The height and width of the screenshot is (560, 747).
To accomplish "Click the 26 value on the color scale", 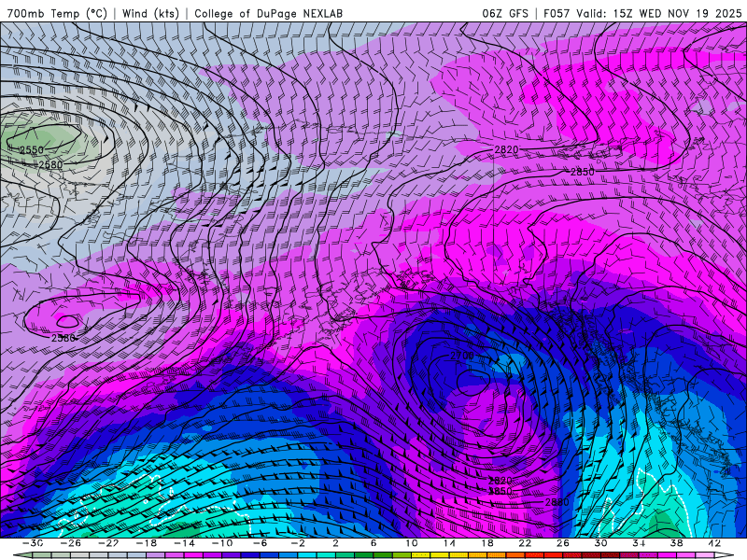I will [x=563, y=543].
